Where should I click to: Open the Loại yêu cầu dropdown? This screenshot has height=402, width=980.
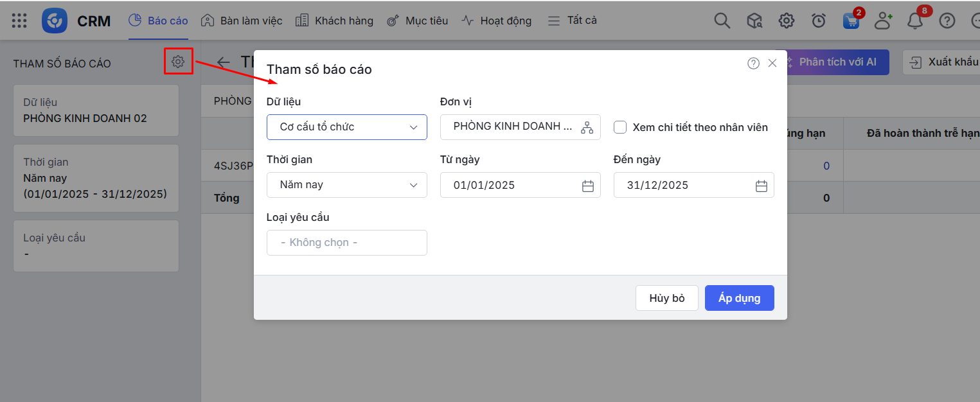[x=347, y=243]
